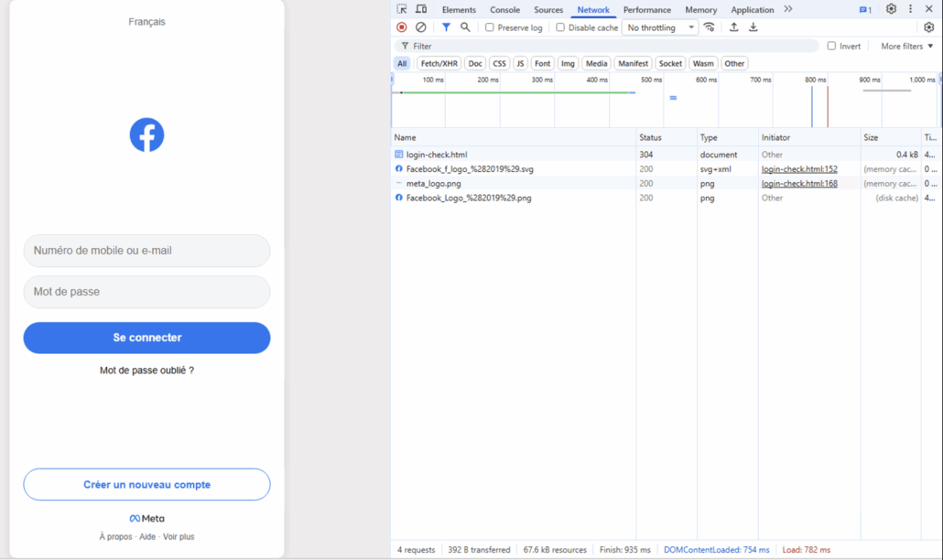Clear the network log

pyautogui.click(x=421, y=27)
